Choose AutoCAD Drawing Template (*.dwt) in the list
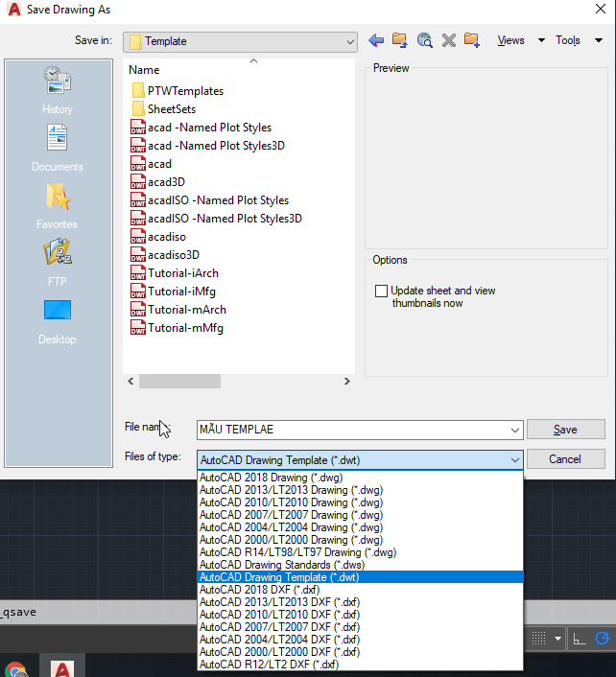 [x=360, y=577]
